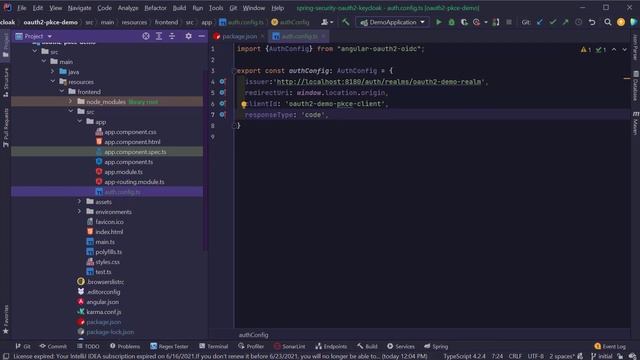
Task: Stop the running process with the stop icon
Action: pos(509,22)
